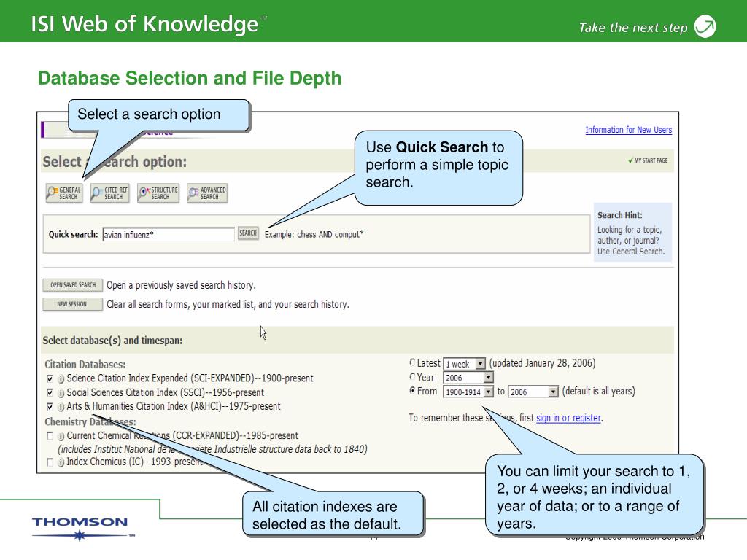The width and height of the screenshot is (747, 560).
Task: Open the Year 2006 dropdown
Action: (x=468, y=378)
